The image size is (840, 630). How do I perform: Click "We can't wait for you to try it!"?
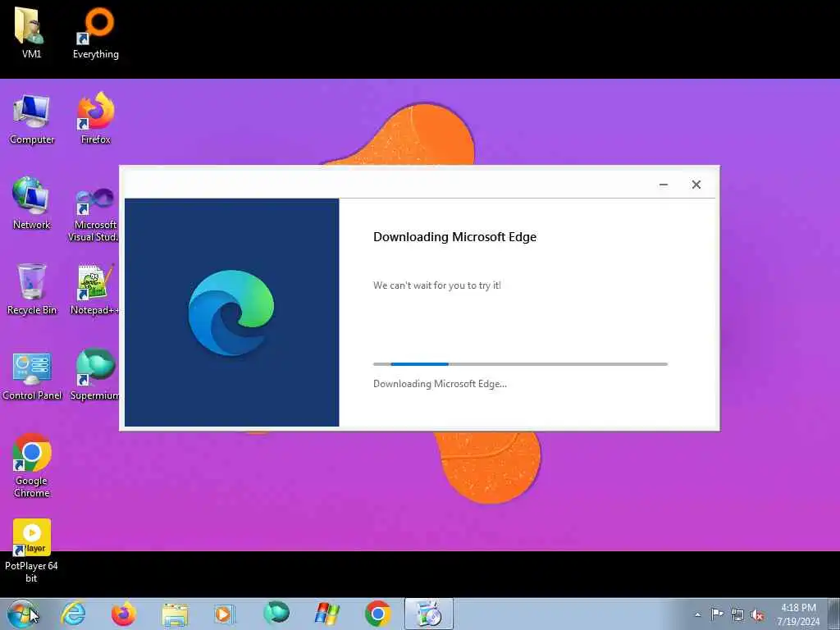pyautogui.click(x=437, y=285)
